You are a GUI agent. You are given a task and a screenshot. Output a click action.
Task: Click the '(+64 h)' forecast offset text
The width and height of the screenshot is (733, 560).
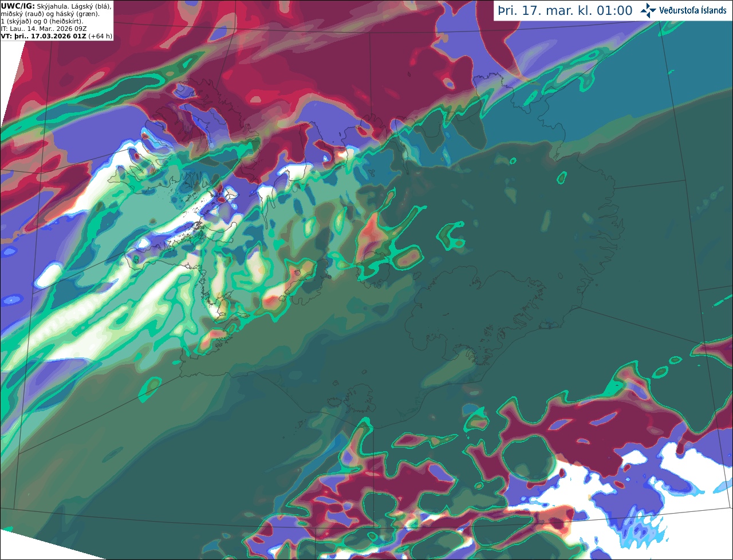[100, 36]
